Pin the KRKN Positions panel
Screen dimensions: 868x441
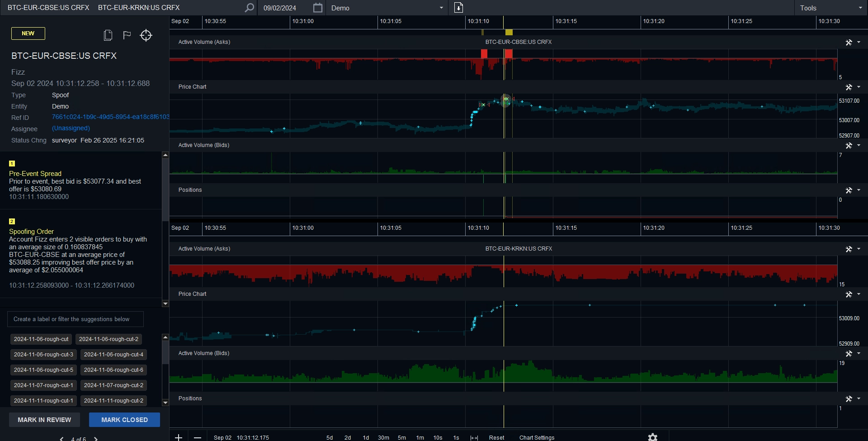[849, 398]
